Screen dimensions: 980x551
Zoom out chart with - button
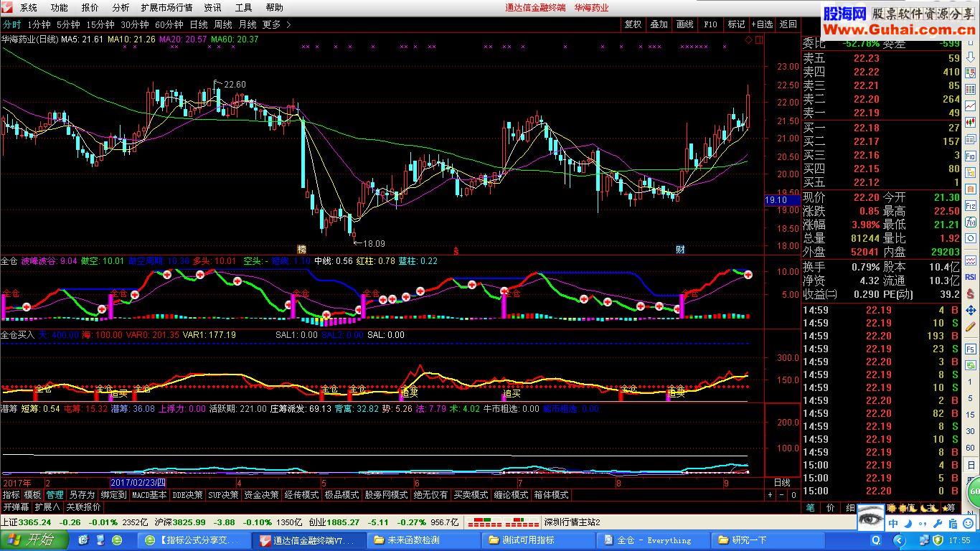782,495
